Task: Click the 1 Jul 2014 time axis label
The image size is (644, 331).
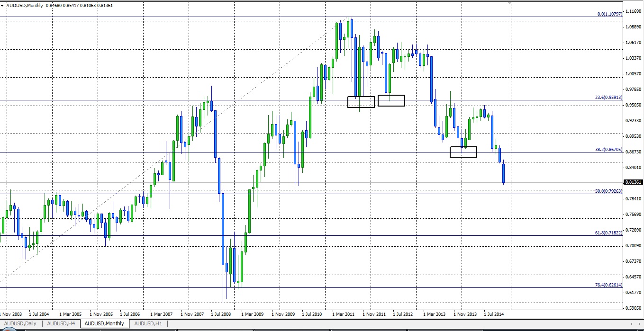Action: click(494, 314)
